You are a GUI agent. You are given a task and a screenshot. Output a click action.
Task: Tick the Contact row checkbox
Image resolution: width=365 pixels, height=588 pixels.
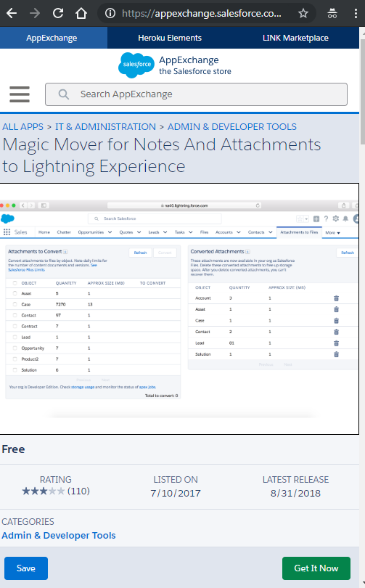(15, 315)
